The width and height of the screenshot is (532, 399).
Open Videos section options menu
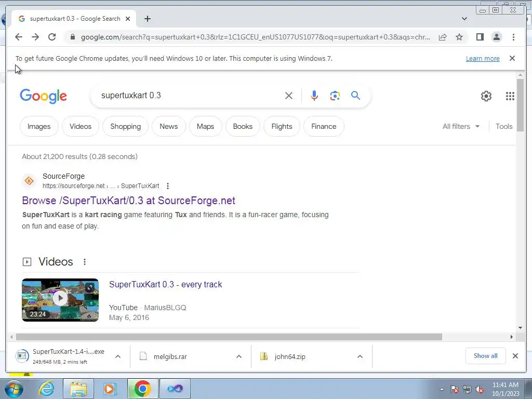(x=85, y=262)
